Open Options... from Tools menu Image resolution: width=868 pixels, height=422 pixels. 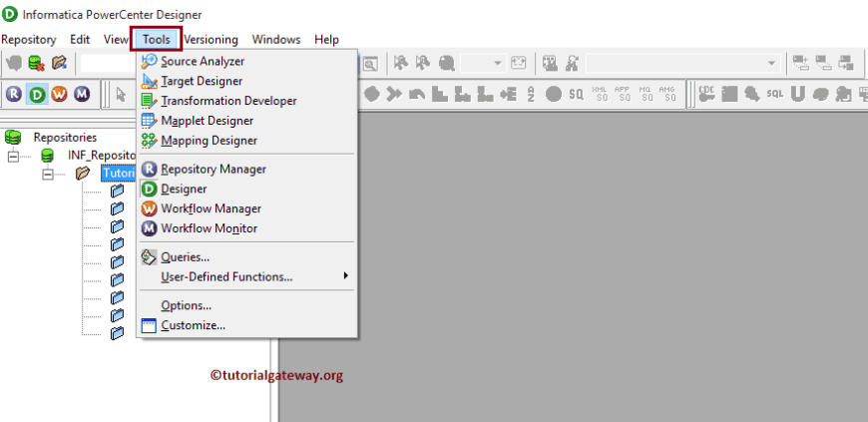[x=247, y=305]
